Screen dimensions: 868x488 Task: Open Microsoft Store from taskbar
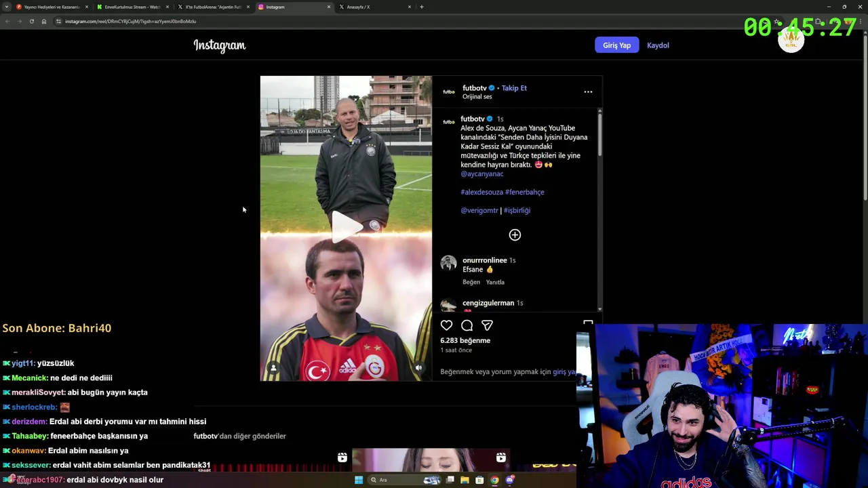(479, 480)
